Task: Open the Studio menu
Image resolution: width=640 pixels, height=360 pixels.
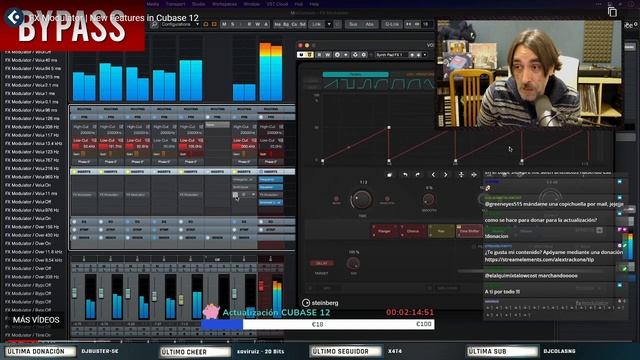Action: (x=198, y=4)
